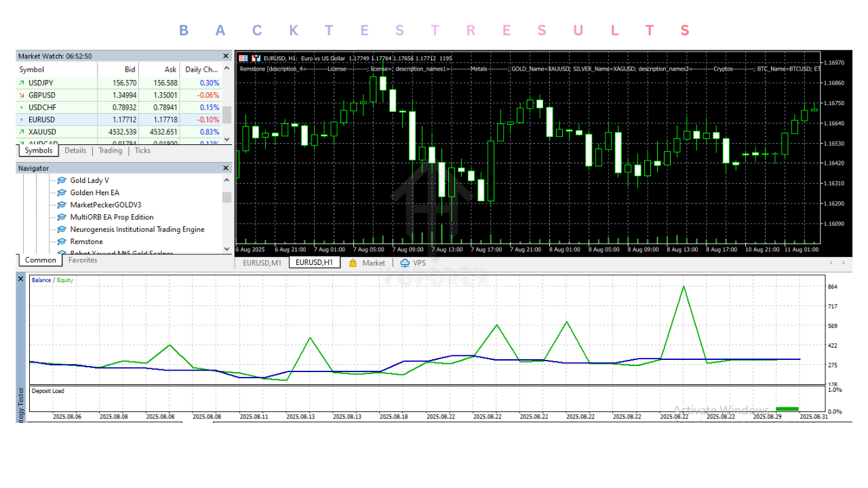Click the chart grid icon beside EURUSD title

(x=243, y=58)
